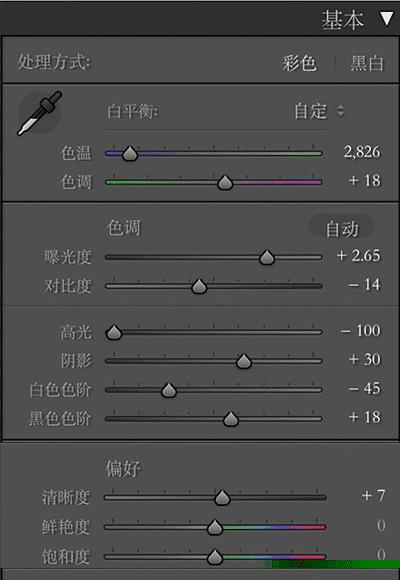The height and width of the screenshot is (580, 400).
Task: Click the 鲜艳度 slider handle
Action: (x=215, y=527)
